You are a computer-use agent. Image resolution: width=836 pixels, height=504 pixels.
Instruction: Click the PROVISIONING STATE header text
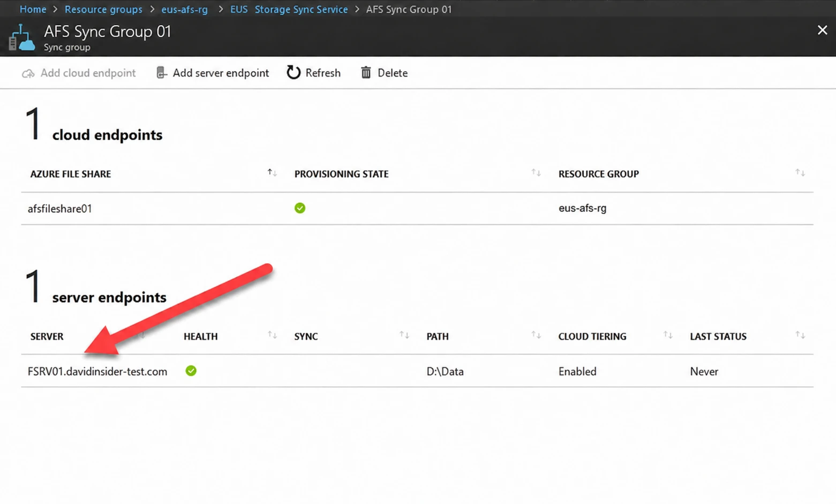(x=341, y=174)
